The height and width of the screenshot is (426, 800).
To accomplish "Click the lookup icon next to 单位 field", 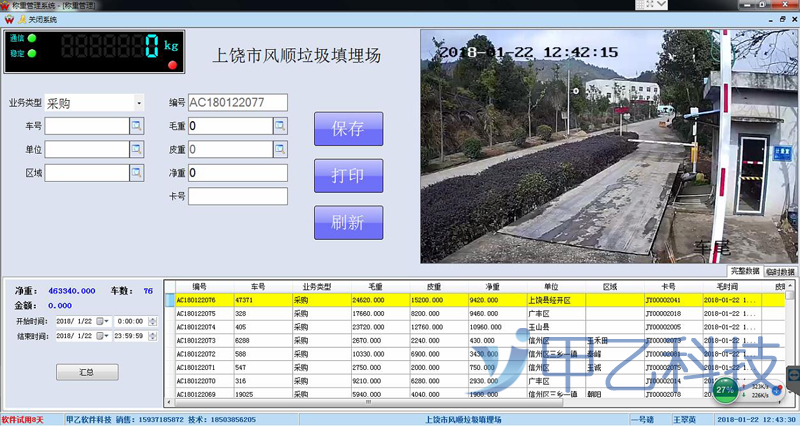I will pos(136,149).
